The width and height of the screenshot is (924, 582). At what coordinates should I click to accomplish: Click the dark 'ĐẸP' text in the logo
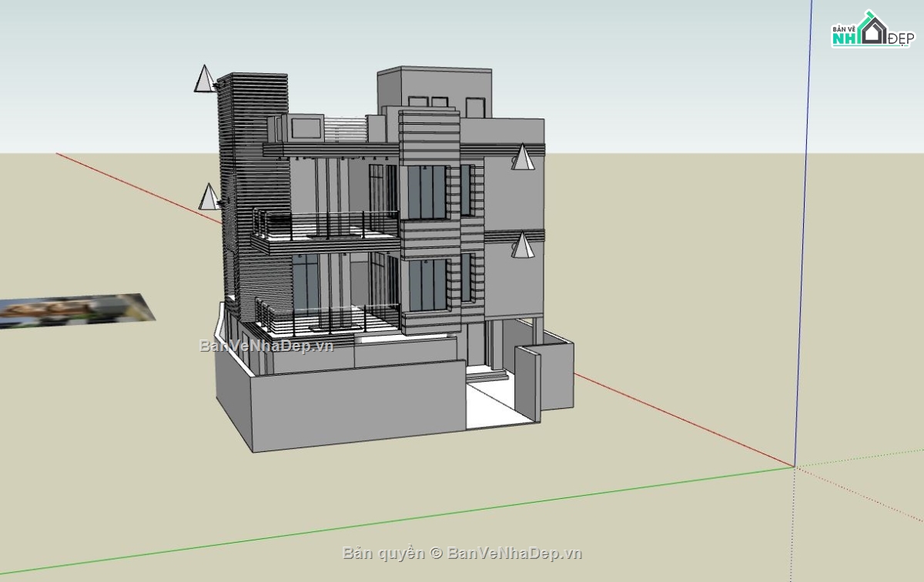(901, 38)
